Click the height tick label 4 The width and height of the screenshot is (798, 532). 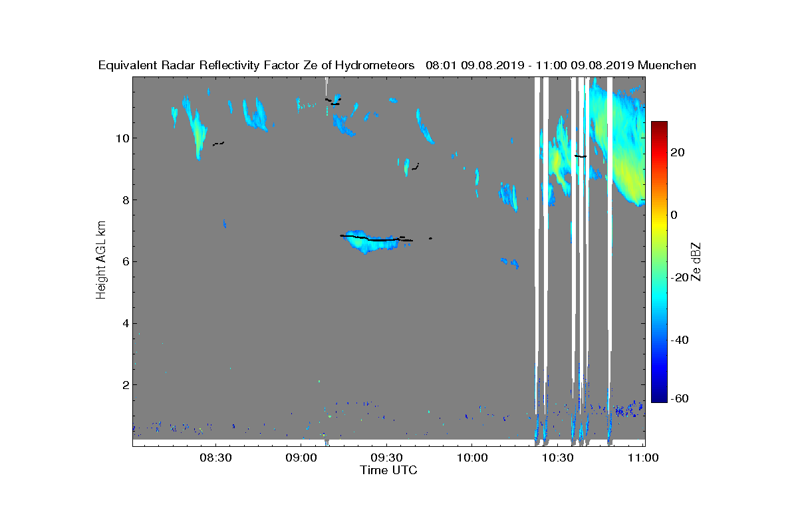124,323
